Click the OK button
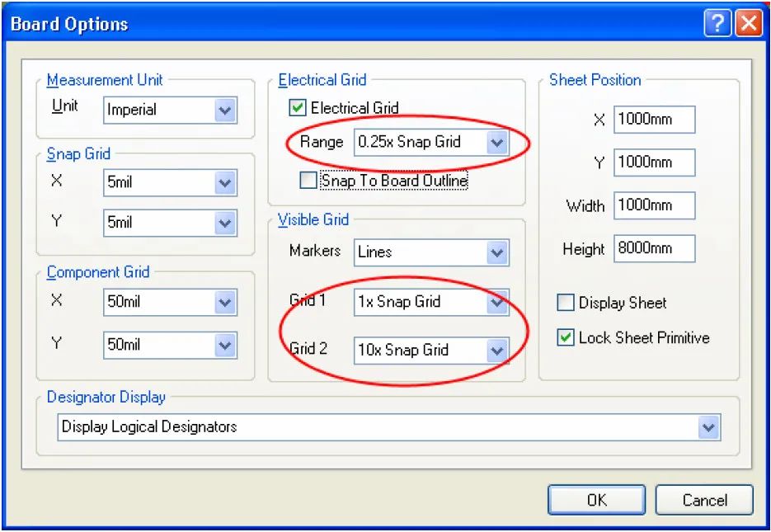Screen dimensions: 771x532 [596, 500]
